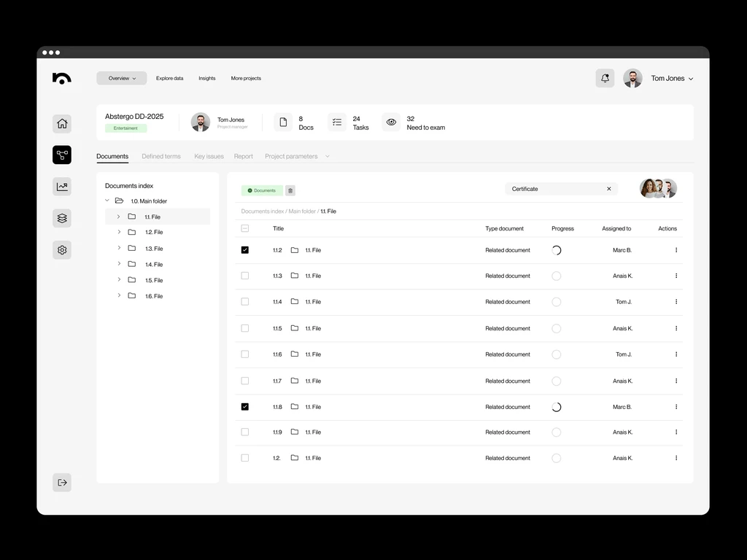This screenshot has height=560, width=747.
Task: Select the workflow diagram sidebar icon
Action: tap(62, 155)
